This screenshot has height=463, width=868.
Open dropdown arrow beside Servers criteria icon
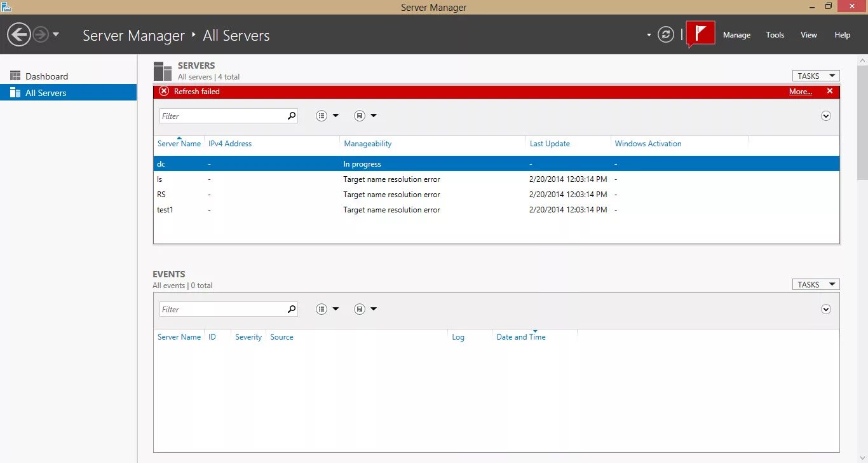(x=336, y=116)
